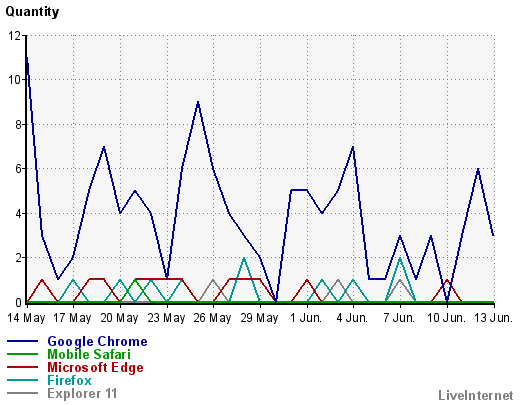Click the Chrome peak at 4 Jun.

(x=353, y=147)
